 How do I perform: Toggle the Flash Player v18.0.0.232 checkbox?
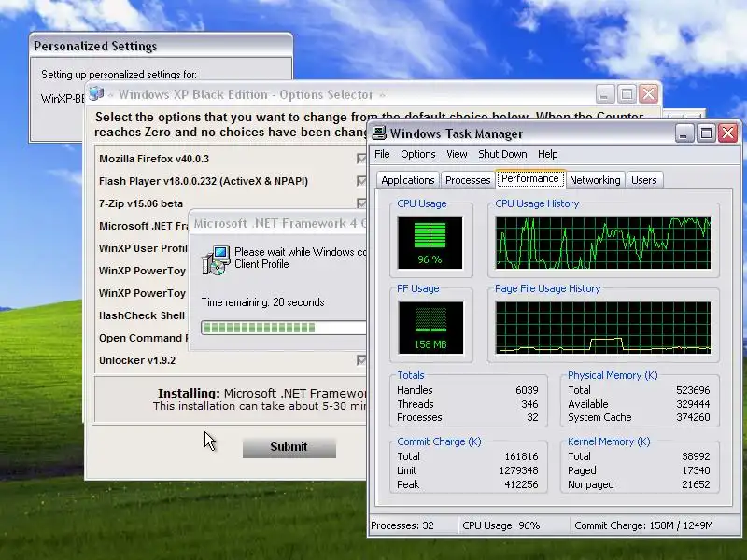(361, 181)
